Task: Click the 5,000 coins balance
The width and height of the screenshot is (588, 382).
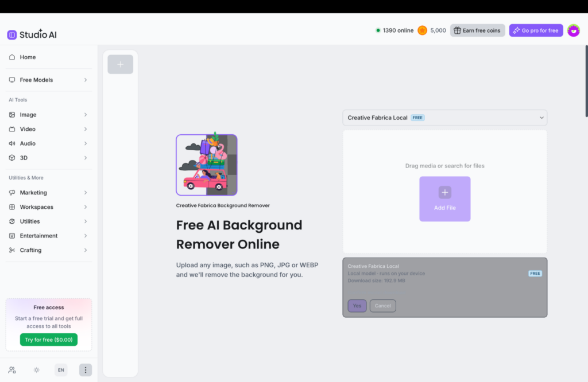Action: point(438,30)
